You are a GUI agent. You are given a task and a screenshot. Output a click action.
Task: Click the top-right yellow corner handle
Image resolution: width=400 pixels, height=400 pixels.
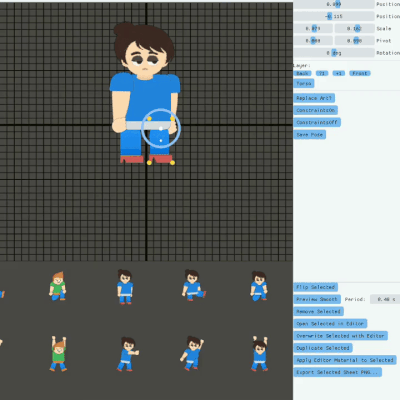[x=172, y=119]
